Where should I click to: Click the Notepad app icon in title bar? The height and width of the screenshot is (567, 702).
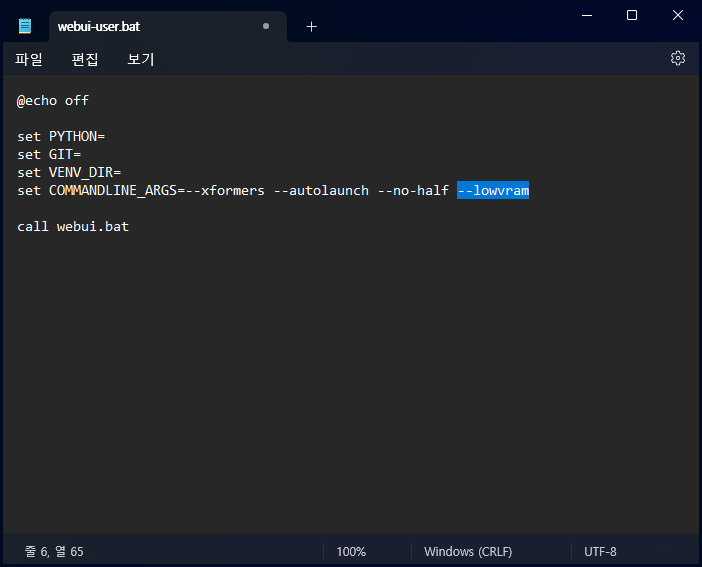click(25, 26)
